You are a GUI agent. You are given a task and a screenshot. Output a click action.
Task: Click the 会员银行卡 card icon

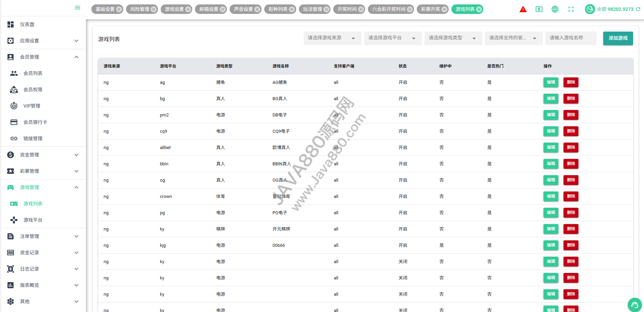(x=14, y=122)
